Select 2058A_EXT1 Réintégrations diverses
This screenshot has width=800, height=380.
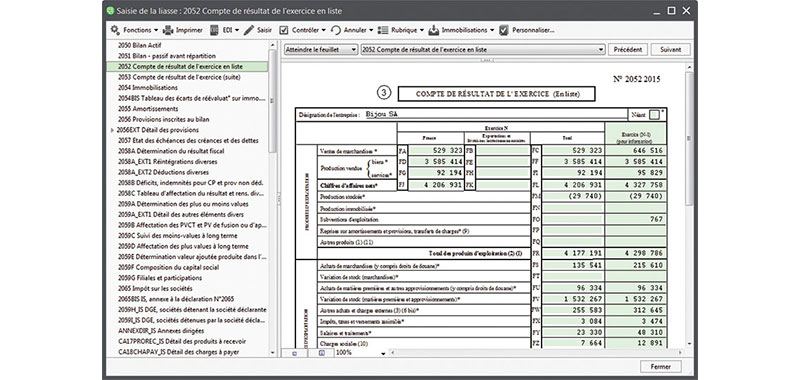tap(167, 162)
